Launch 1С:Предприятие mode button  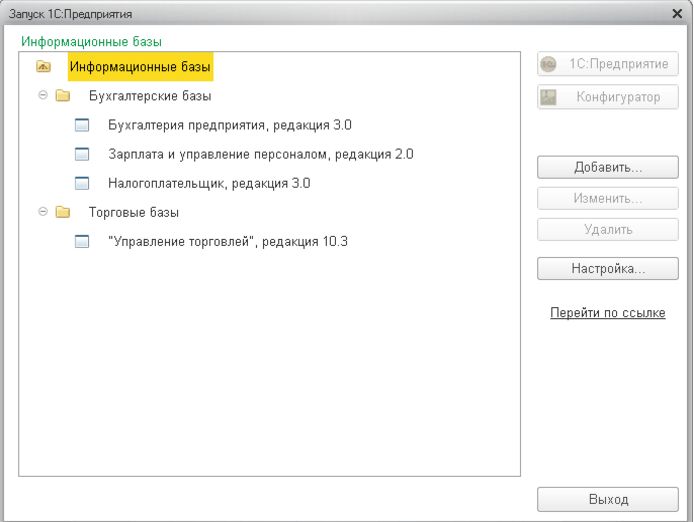(608, 64)
